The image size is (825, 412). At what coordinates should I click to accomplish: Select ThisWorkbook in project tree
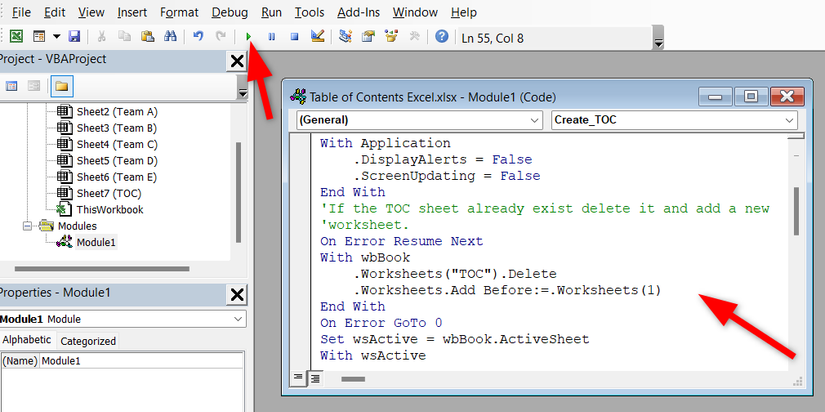tap(109, 209)
